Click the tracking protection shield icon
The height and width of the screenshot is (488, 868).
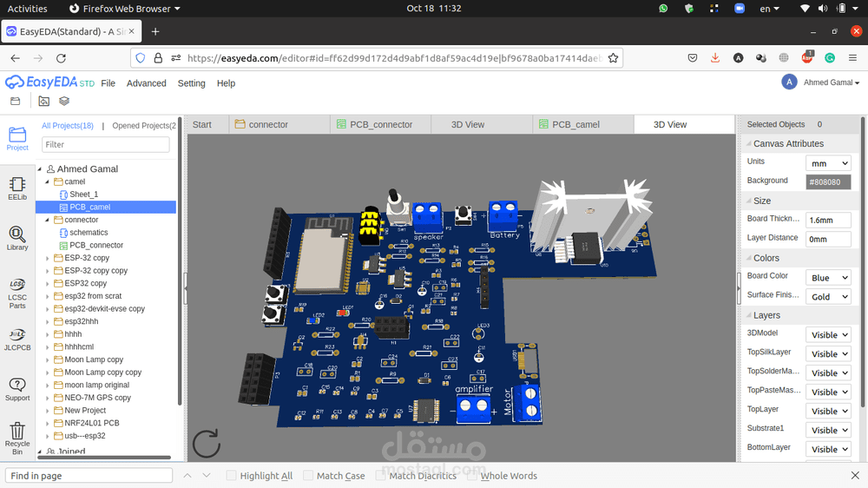click(141, 58)
